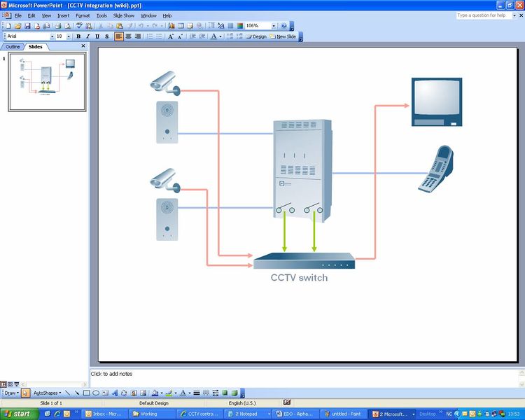Insert a chart
This screenshot has height=420, width=525.
(171, 26)
